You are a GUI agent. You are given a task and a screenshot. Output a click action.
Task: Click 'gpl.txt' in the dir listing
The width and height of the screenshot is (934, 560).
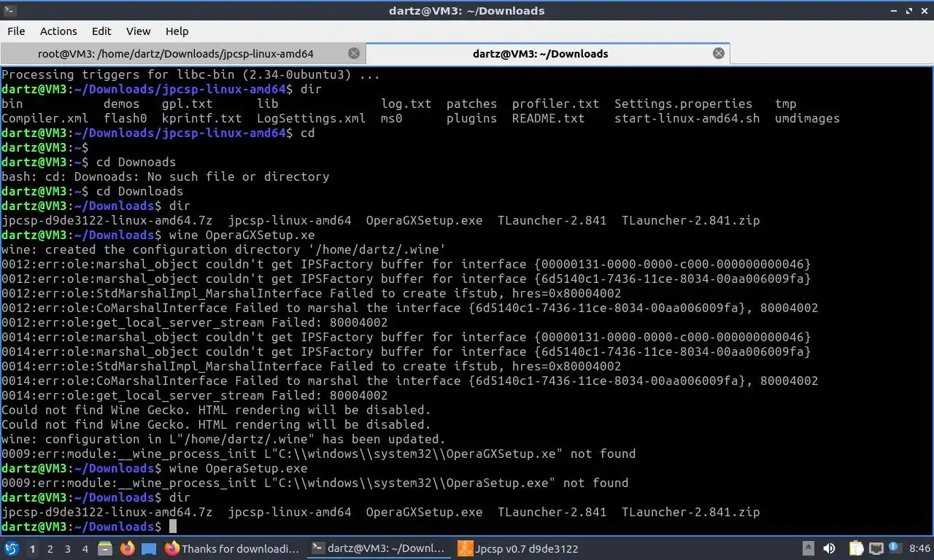tap(187, 104)
